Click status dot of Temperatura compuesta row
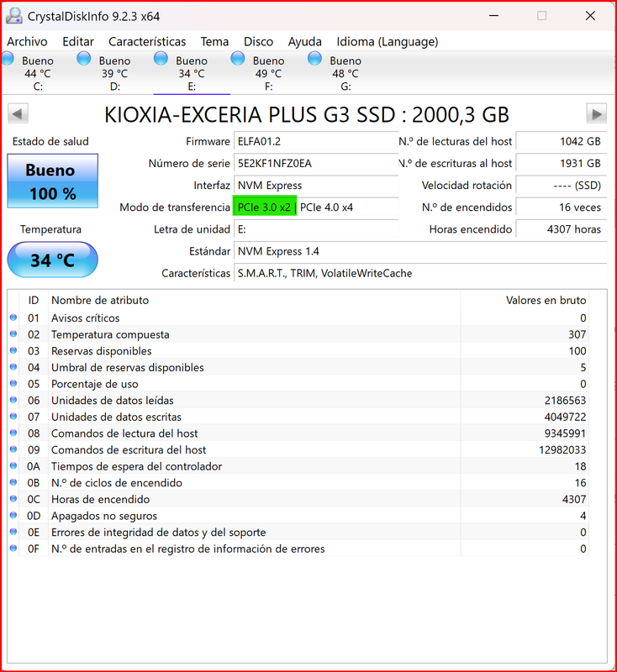 point(13,333)
